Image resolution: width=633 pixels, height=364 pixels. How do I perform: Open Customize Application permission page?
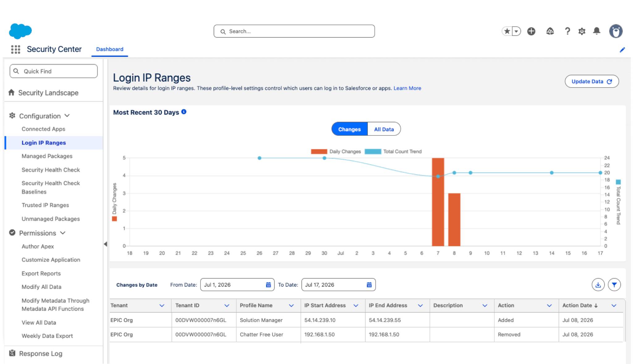tap(51, 260)
